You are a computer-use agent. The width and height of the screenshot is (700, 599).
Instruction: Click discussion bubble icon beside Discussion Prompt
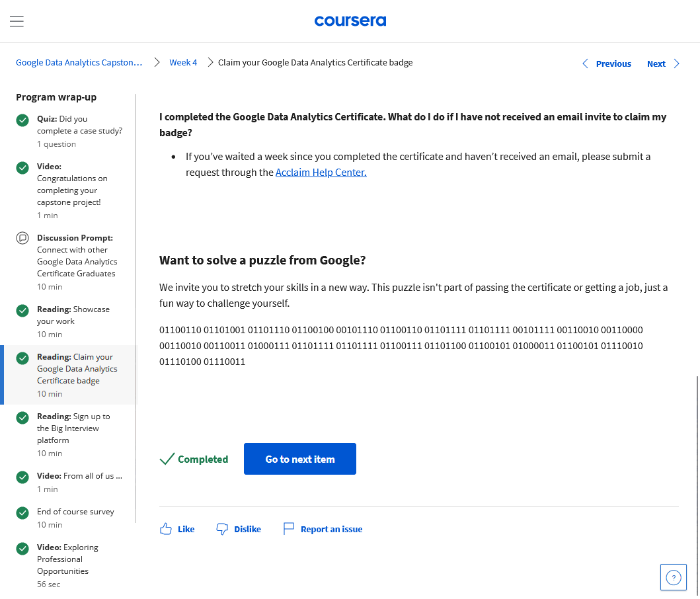22,238
